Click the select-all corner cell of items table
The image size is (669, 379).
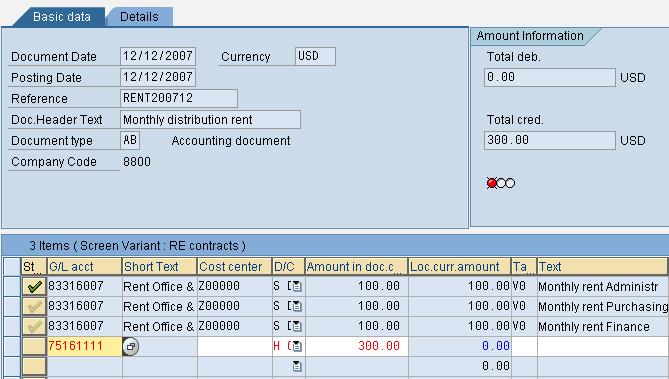[x=12, y=267]
